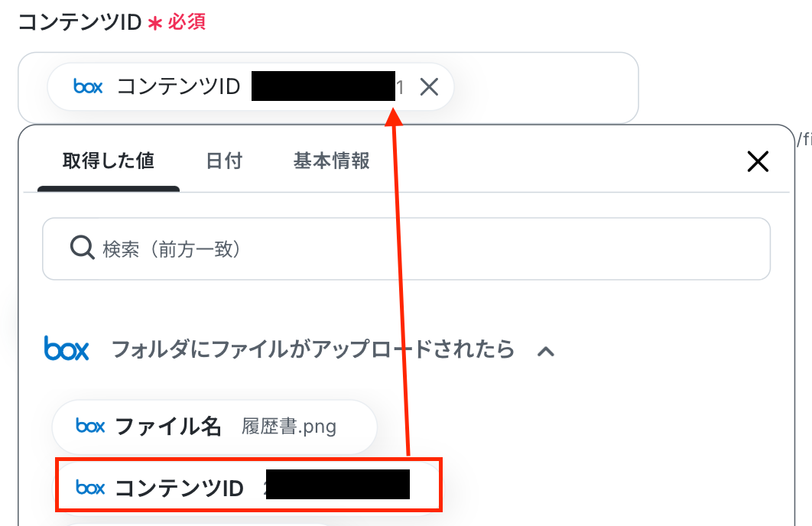The height and width of the screenshot is (526, 812).
Task: Click the magnifying glass search icon
Action: coord(82,248)
